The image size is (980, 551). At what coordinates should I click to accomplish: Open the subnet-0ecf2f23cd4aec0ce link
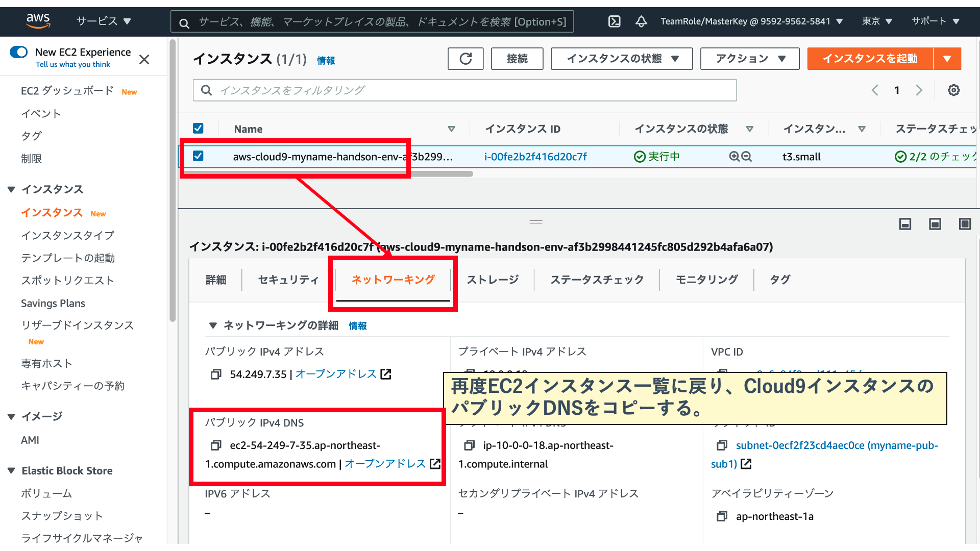(824, 455)
